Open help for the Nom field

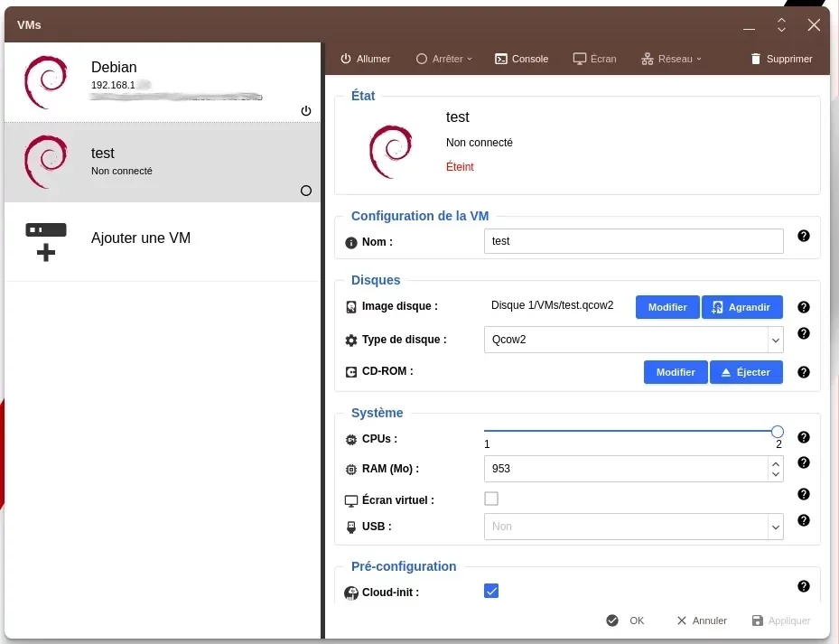click(x=803, y=236)
